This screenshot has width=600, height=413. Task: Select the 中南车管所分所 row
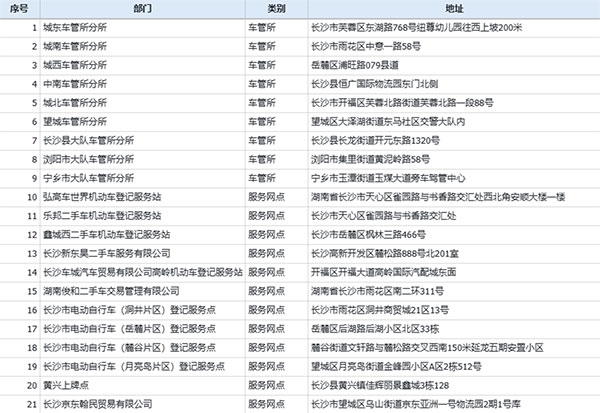tap(300, 84)
